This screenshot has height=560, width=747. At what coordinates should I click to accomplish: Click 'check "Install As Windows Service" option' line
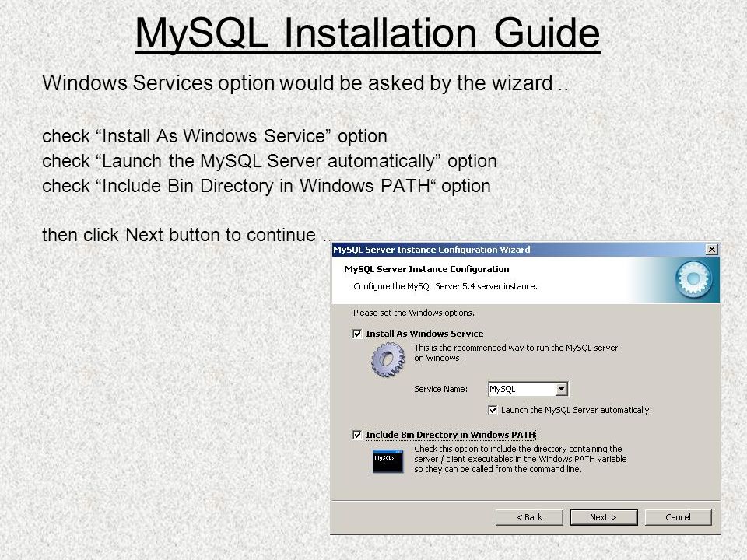(x=215, y=136)
